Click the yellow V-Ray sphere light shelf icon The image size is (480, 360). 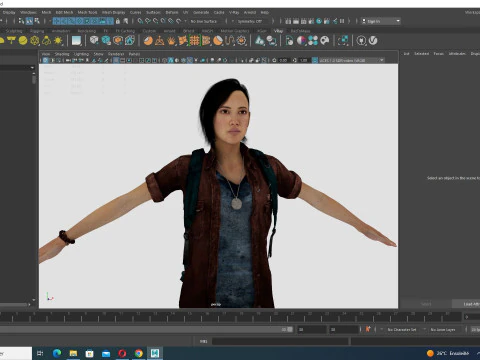click(23, 41)
